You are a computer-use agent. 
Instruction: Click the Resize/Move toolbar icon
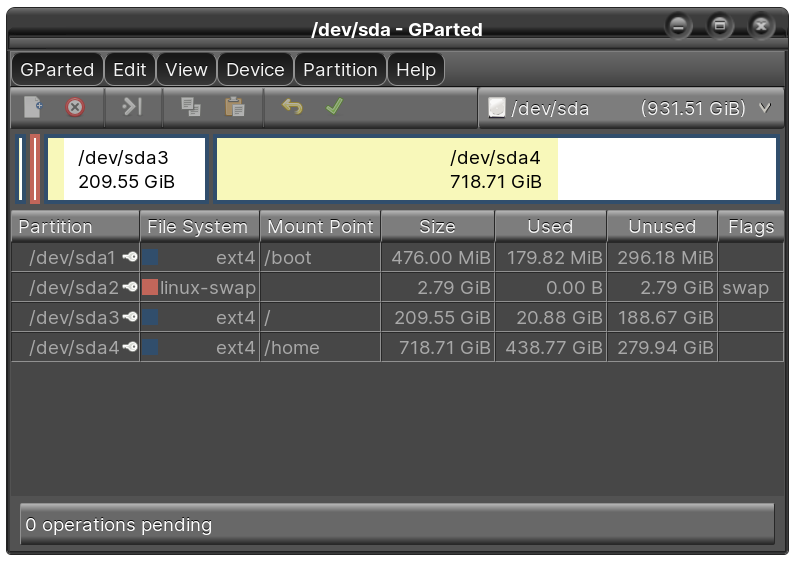tap(133, 107)
